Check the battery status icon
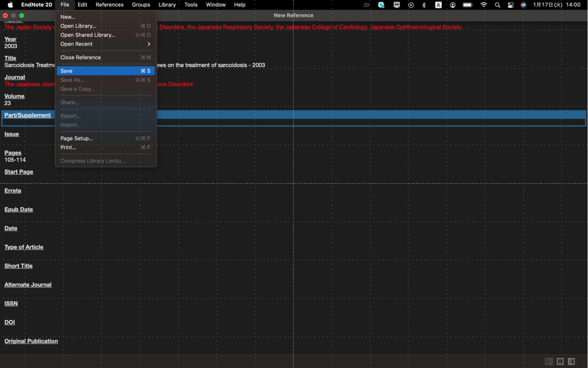Image resolution: width=588 pixels, height=368 pixels. tap(468, 5)
